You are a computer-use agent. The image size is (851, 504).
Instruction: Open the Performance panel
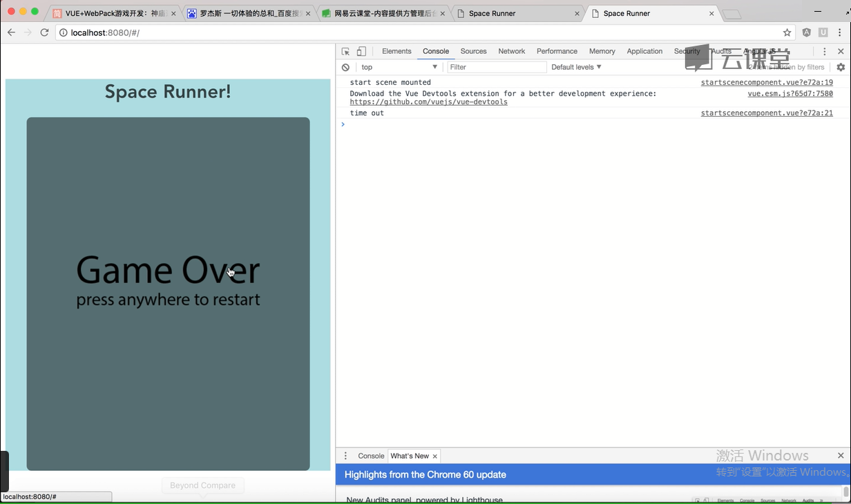(557, 52)
